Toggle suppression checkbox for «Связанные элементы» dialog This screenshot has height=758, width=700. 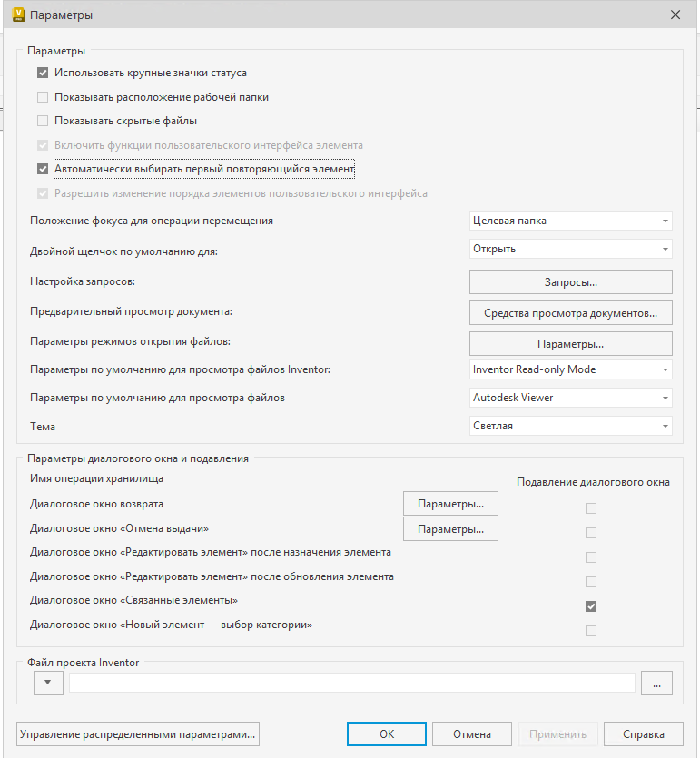pos(591,606)
